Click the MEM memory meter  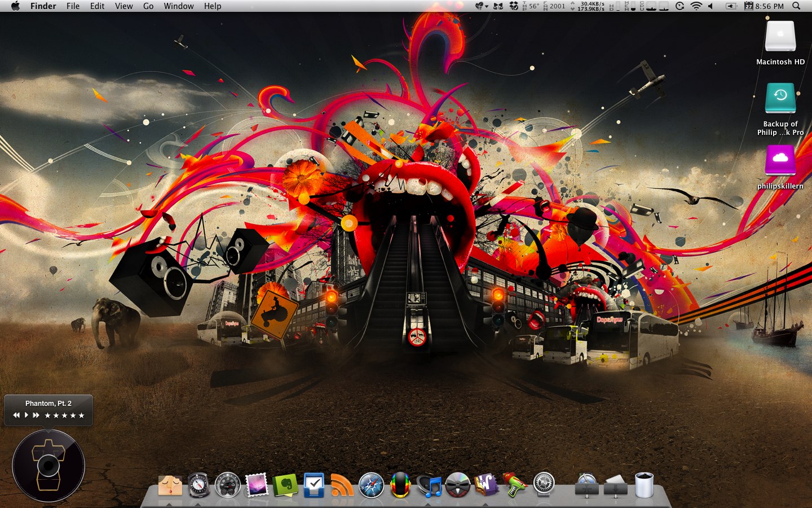(630, 6)
